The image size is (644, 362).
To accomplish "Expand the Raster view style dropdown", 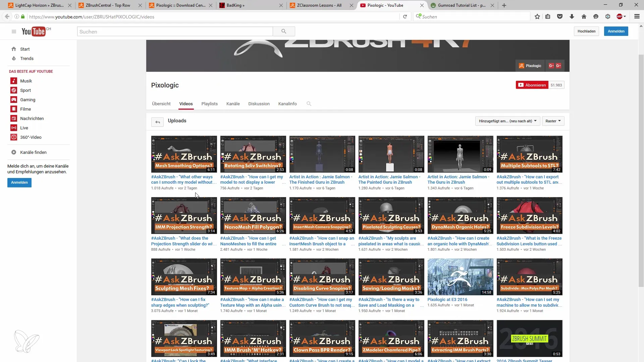I will (x=553, y=121).
